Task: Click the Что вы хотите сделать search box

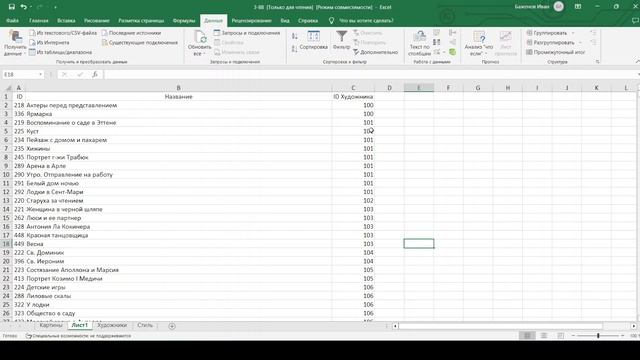Action: (x=367, y=20)
